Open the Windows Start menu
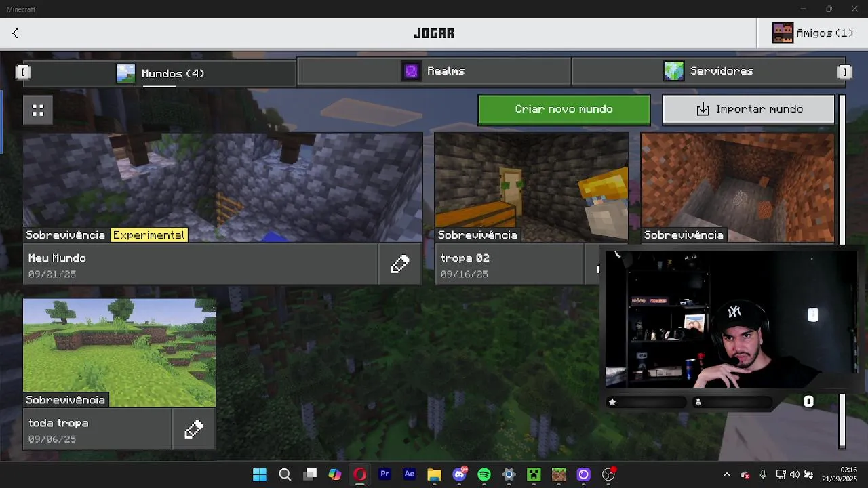Screen dimensions: 868x488 point(260,474)
